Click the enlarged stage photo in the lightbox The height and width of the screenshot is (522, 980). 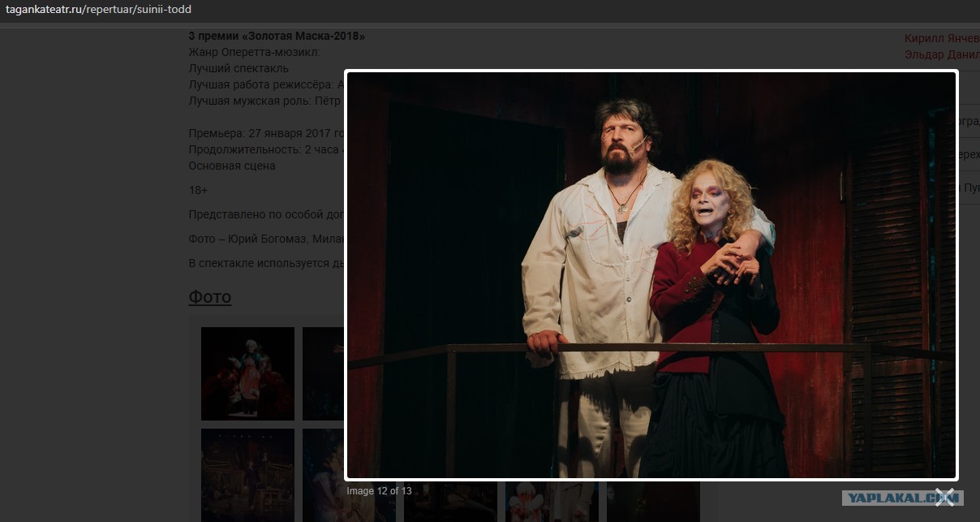coord(651,275)
